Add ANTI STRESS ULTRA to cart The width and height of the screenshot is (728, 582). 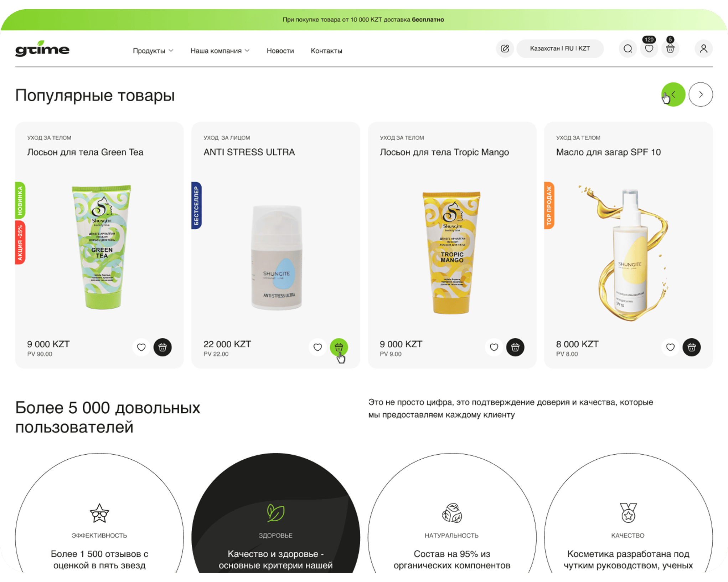click(339, 347)
